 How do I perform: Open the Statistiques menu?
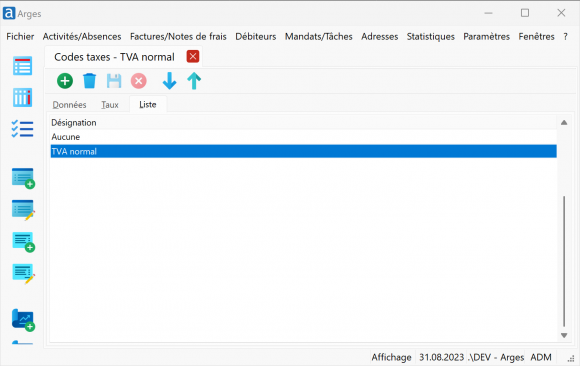click(x=431, y=36)
